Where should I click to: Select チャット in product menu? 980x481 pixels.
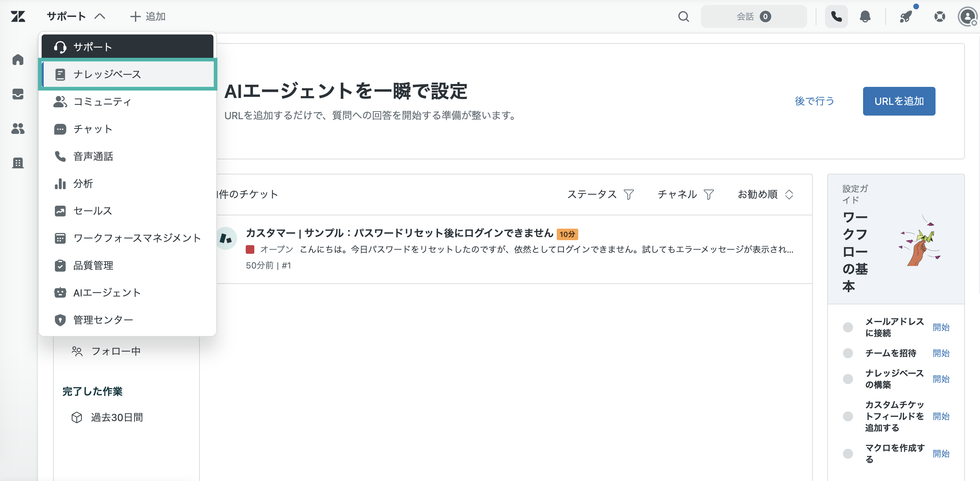click(x=127, y=129)
